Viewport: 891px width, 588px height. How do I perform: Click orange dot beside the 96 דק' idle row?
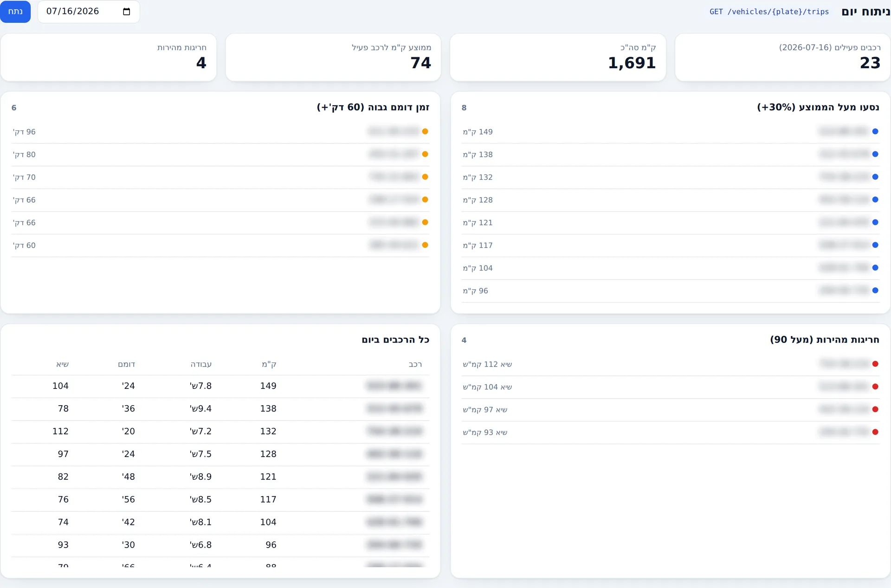[425, 131]
